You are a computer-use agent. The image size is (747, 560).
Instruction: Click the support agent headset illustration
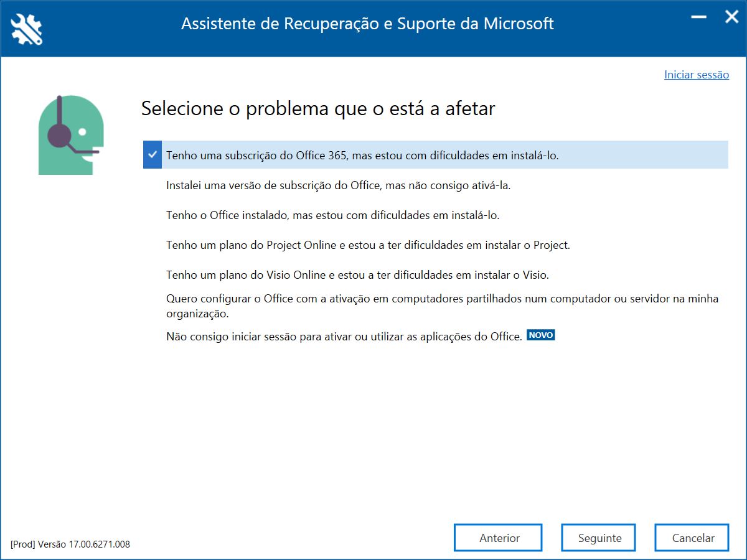click(x=68, y=135)
